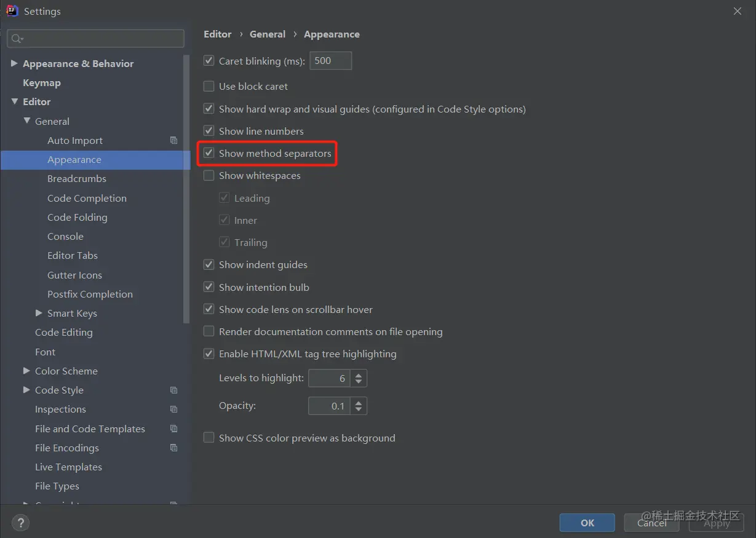Select Font in the settings tree
The height and width of the screenshot is (538, 756).
point(45,352)
